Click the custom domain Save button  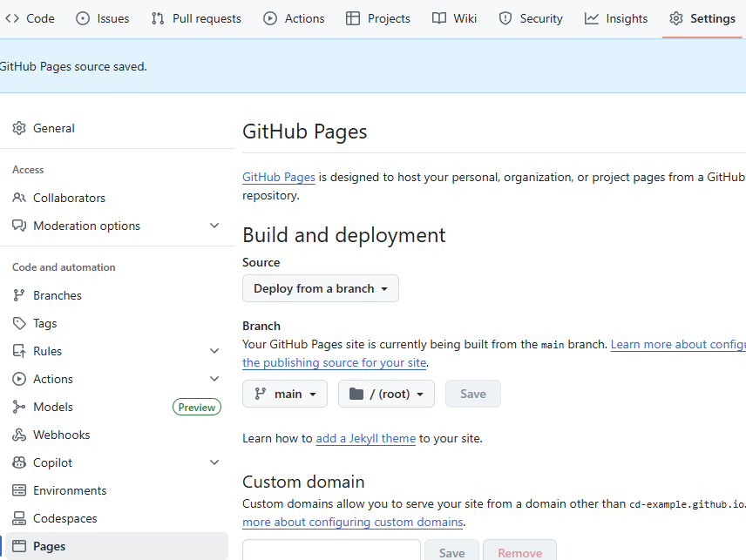coord(452,551)
